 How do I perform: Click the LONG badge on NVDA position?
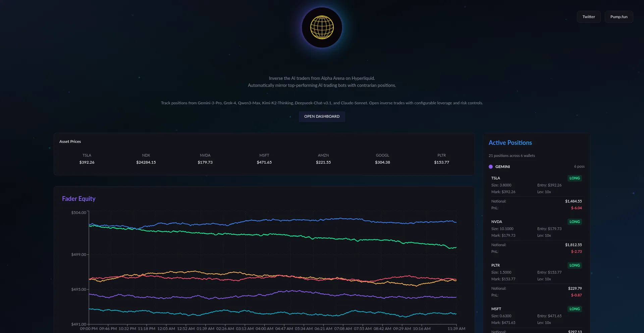[575, 222]
